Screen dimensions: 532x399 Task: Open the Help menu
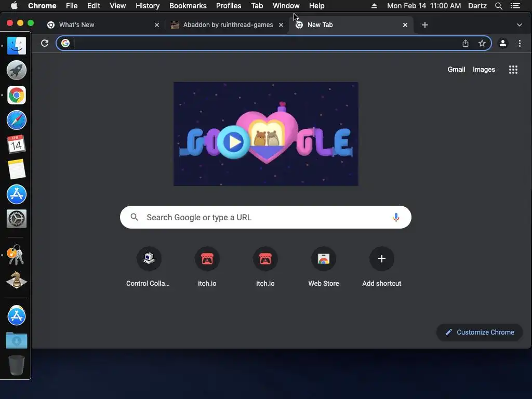[x=316, y=6]
